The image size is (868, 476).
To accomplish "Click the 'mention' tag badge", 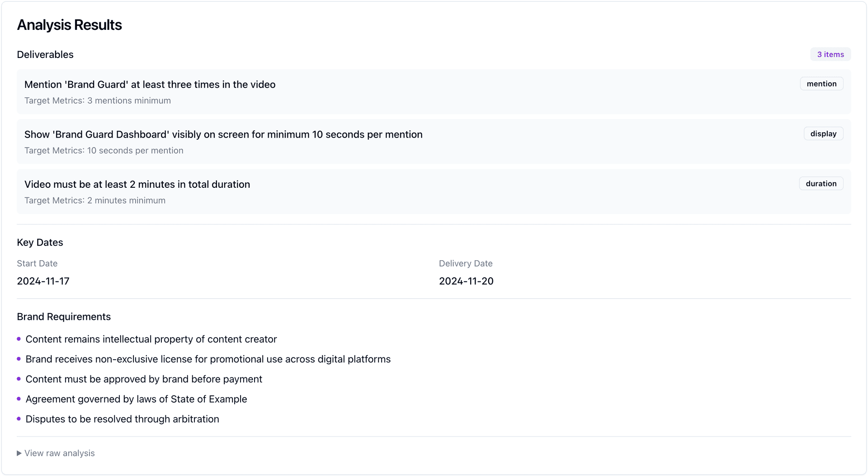I will (821, 84).
